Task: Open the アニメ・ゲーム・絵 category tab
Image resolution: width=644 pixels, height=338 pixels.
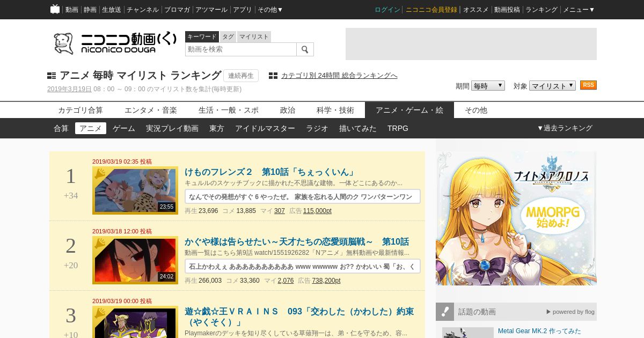Action: click(409, 110)
